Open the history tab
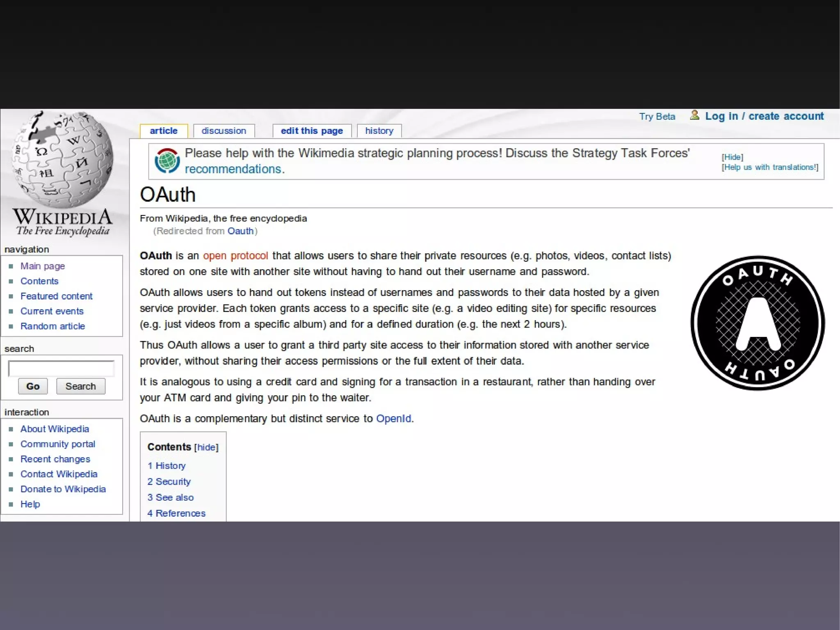This screenshot has width=840, height=630. (x=379, y=131)
